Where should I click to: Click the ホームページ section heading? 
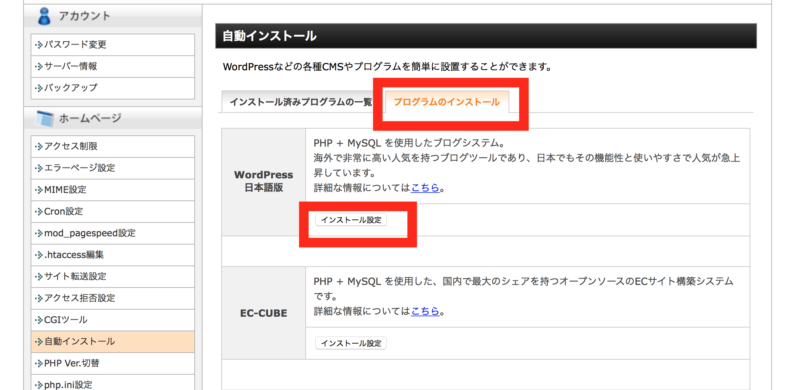click(x=90, y=118)
